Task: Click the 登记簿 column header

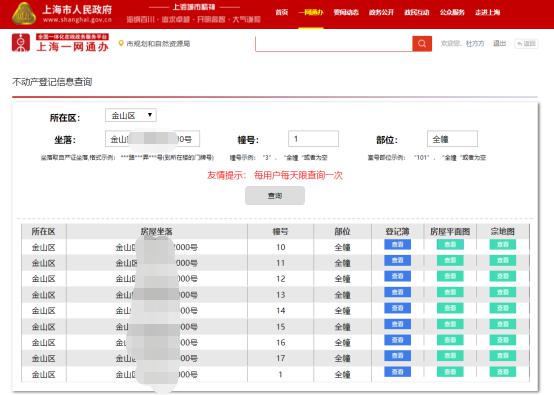Action: pyautogui.click(x=397, y=231)
